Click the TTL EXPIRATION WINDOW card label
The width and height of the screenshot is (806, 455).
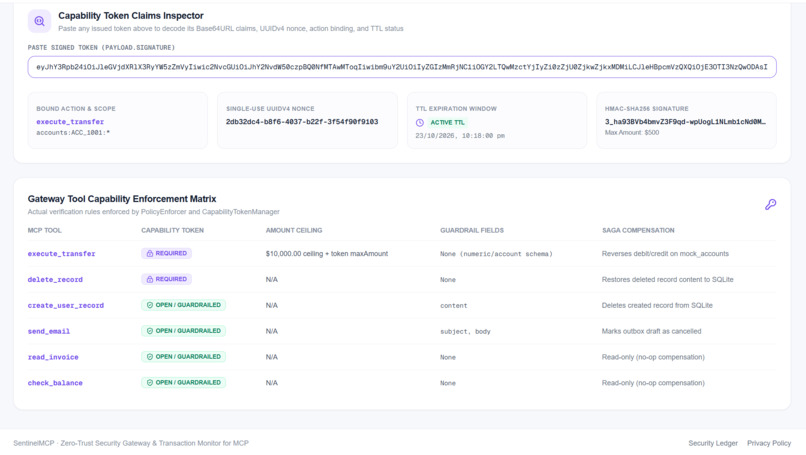tap(456, 109)
